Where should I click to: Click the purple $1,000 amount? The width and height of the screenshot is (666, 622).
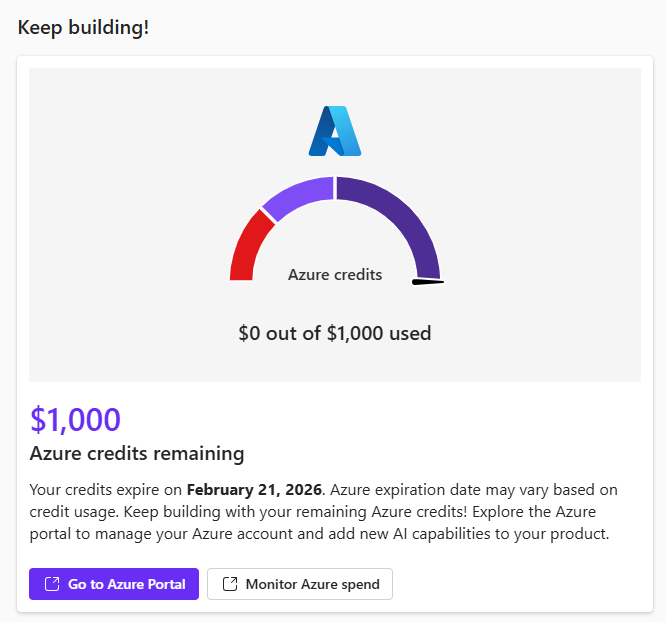coord(75,420)
